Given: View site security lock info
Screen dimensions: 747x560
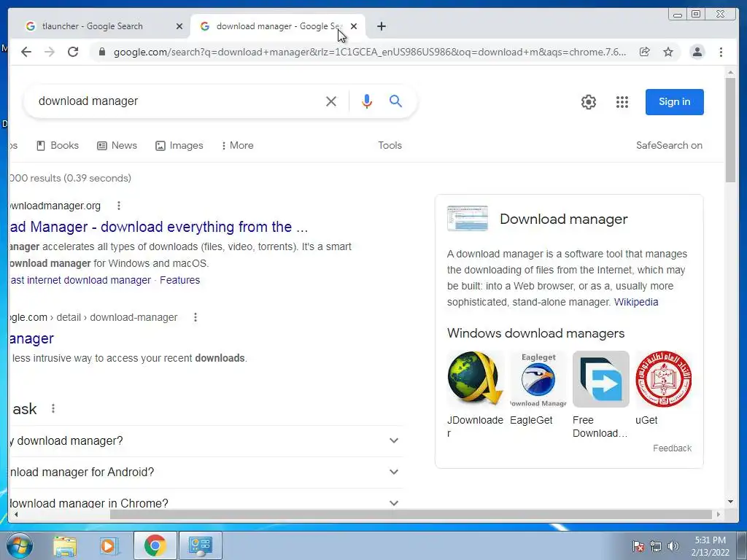Looking at the screenshot, I should click(101, 52).
